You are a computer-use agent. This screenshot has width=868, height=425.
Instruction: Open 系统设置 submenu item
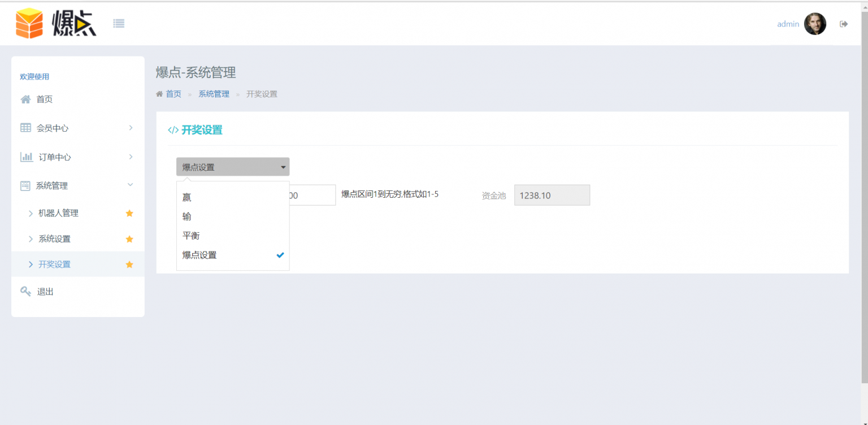[54, 239]
